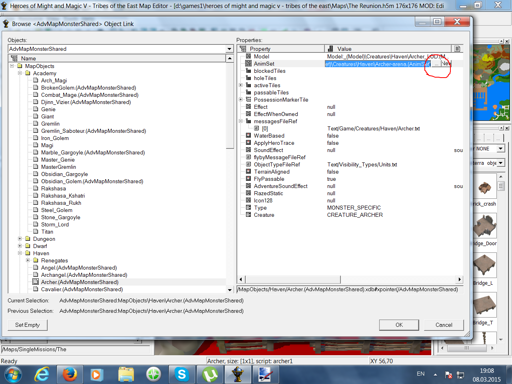
Task: Select Iron_Golem object
Action: pyautogui.click(x=55, y=138)
